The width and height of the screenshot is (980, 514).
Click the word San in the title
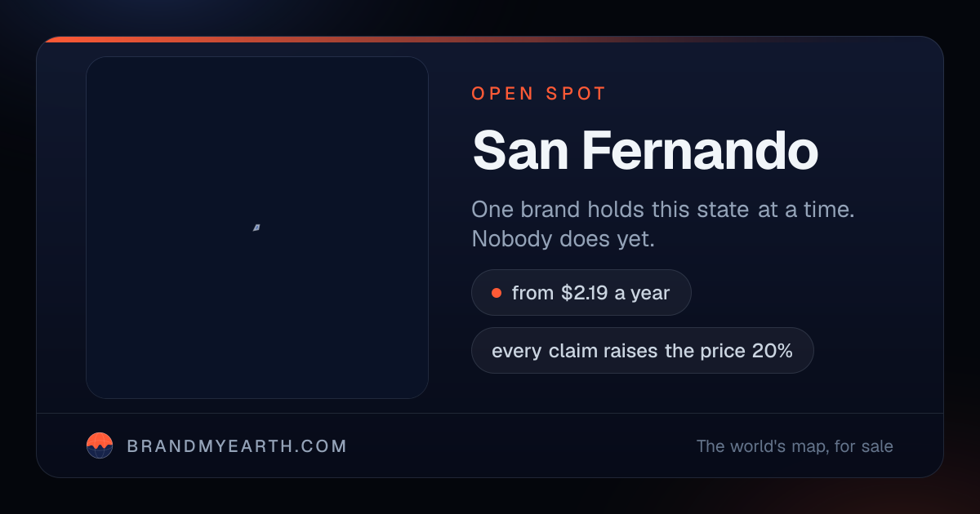520,151
